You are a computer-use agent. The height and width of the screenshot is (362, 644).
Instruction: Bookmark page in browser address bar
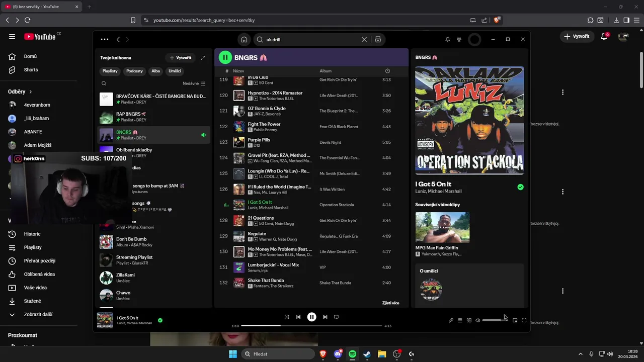pyautogui.click(x=133, y=20)
